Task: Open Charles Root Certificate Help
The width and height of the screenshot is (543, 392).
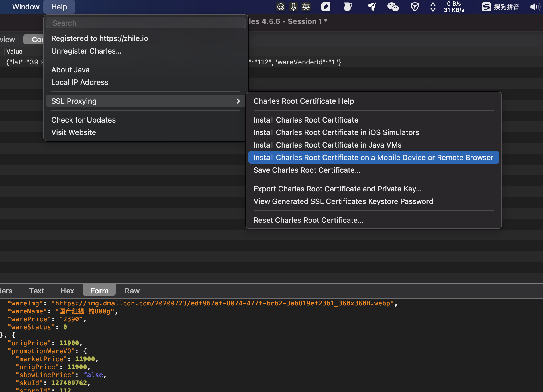Action: (304, 101)
